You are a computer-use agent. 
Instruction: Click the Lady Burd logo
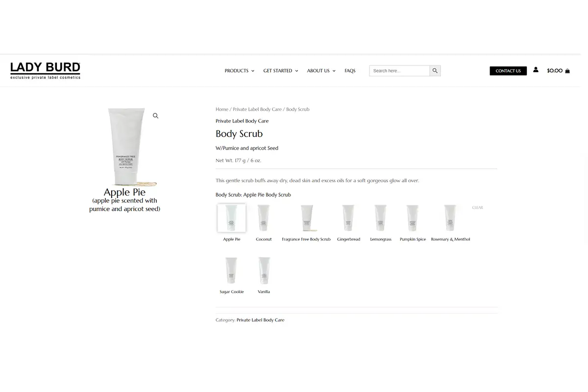45,71
